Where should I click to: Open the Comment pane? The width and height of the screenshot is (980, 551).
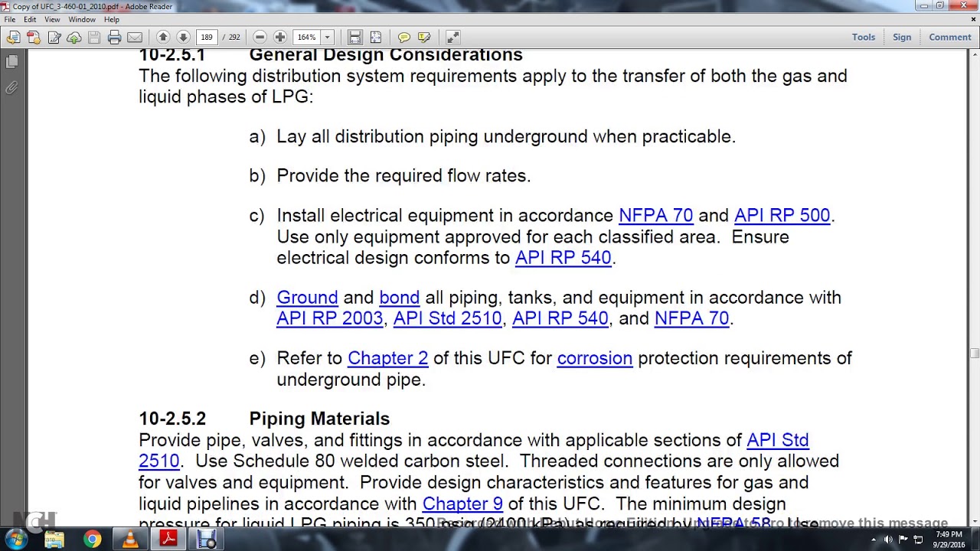coord(950,37)
